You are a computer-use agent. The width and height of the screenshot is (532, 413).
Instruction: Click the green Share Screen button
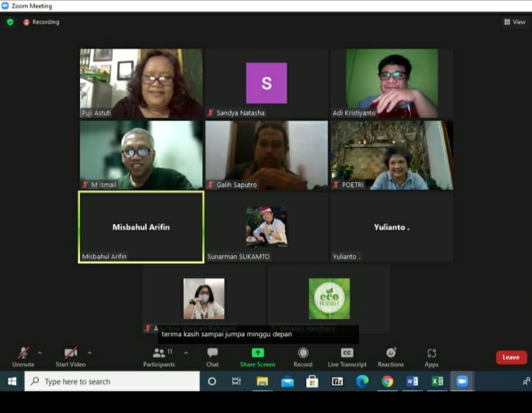(x=257, y=357)
